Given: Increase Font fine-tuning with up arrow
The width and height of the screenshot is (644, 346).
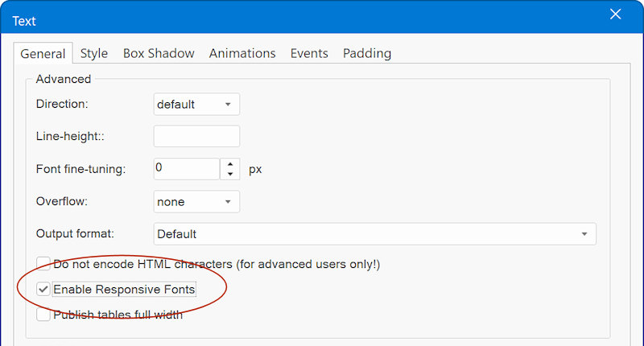Looking at the screenshot, I should pyautogui.click(x=230, y=163).
